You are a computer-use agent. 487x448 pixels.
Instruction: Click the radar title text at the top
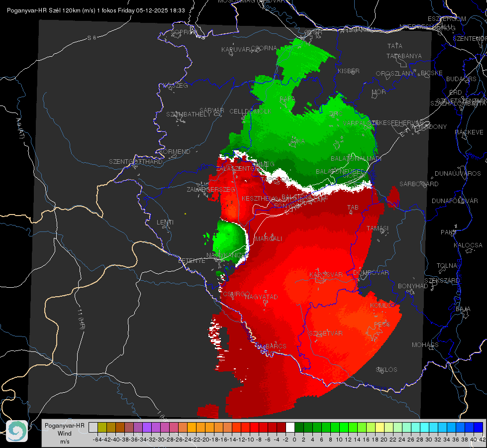coord(96,10)
